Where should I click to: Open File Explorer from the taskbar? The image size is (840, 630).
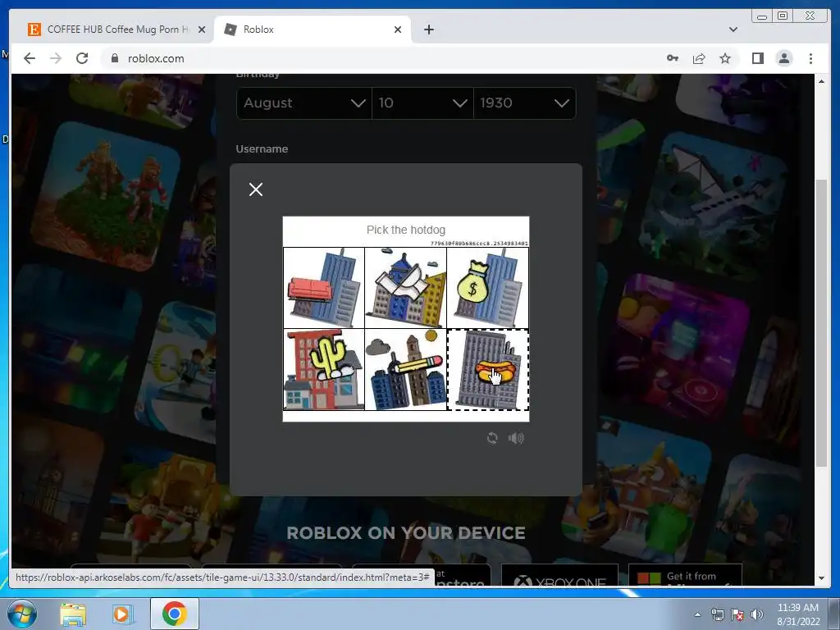73,614
